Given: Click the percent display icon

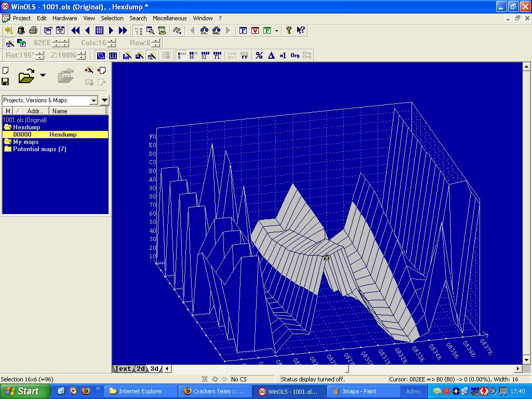Looking at the screenshot, I should (x=259, y=55).
